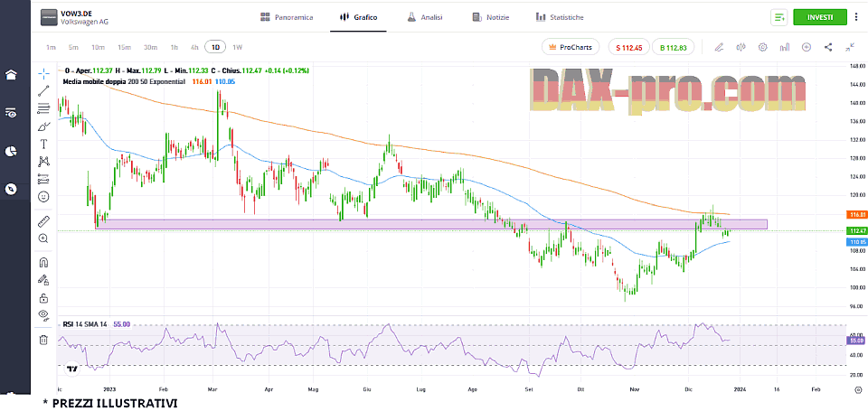Click the TradingView logo in RSI pane
868x411 pixels.
[x=71, y=368]
